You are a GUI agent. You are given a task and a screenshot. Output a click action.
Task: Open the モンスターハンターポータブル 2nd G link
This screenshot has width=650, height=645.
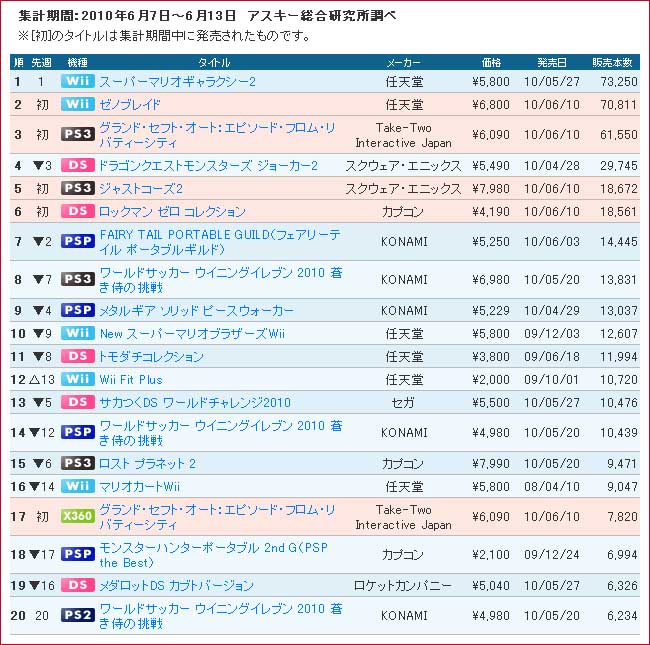[213, 555]
